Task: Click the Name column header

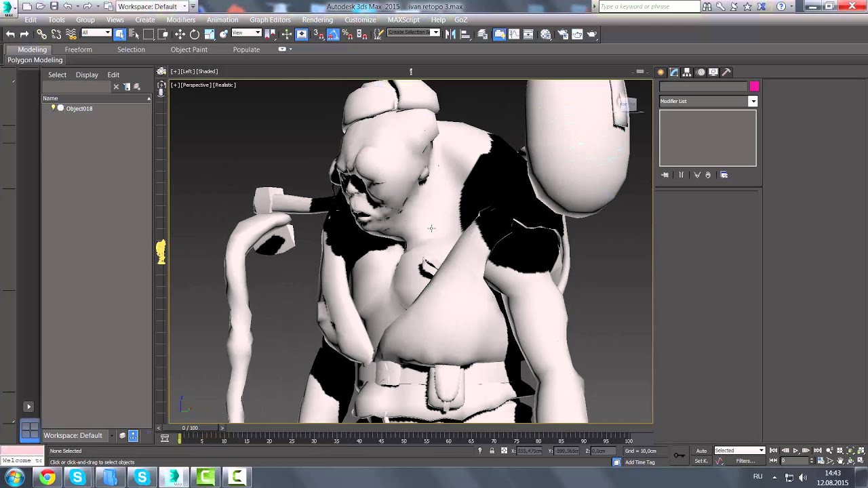Action: [97, 98]
